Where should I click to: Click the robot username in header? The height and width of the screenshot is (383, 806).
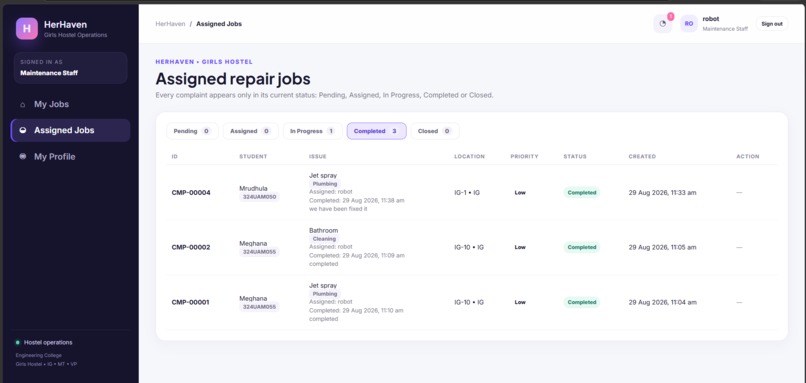coord(710,19)
